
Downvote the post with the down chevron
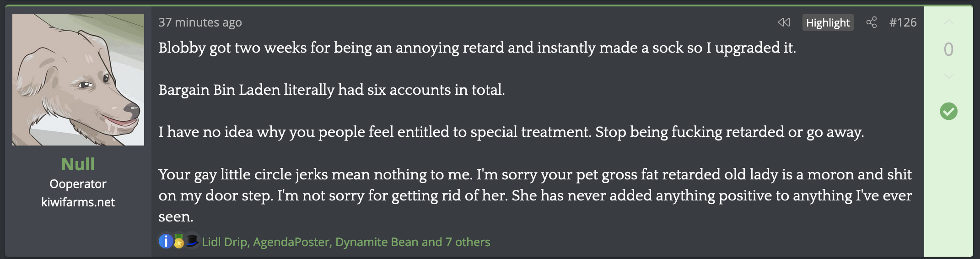pos(948,76)
